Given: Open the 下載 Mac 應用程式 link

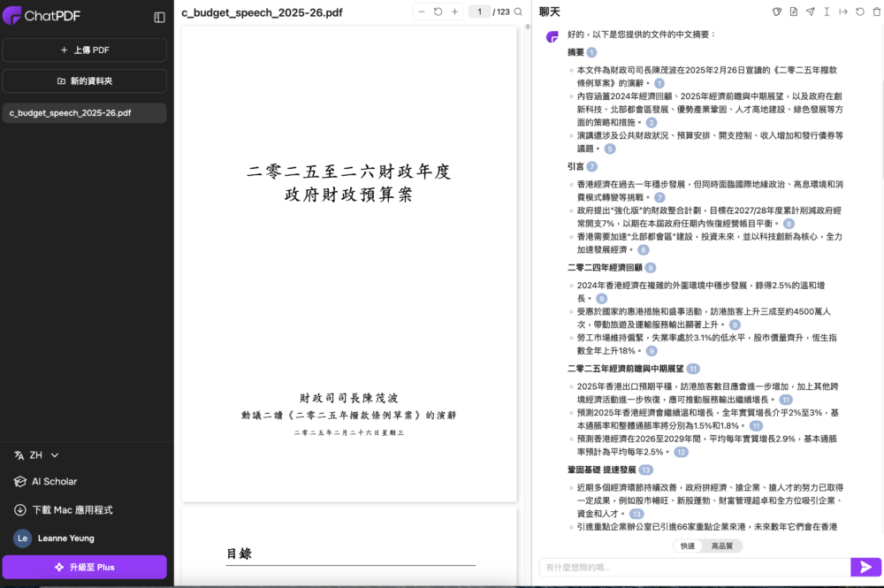Looking at the screenshot, I should point(71,509).
